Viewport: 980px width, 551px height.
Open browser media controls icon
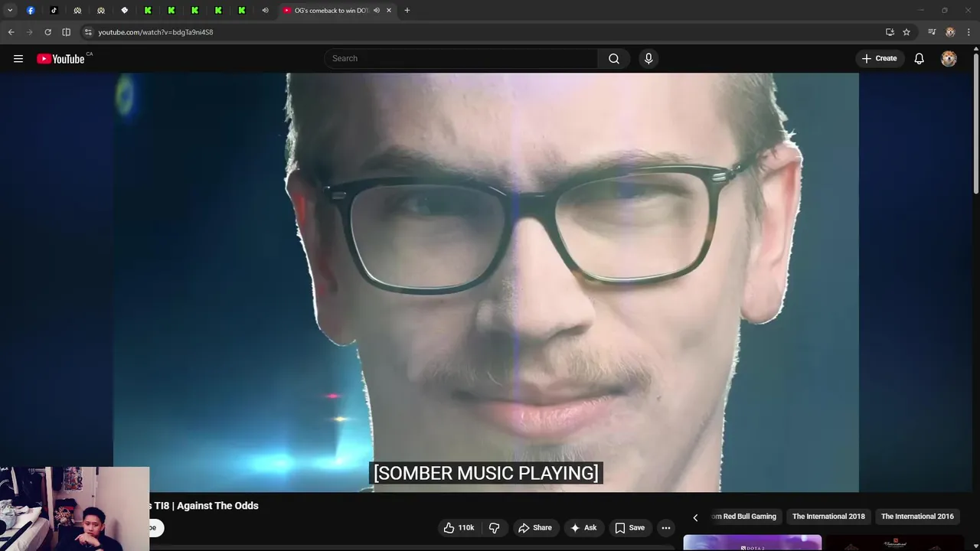click(x=932, y=32)
